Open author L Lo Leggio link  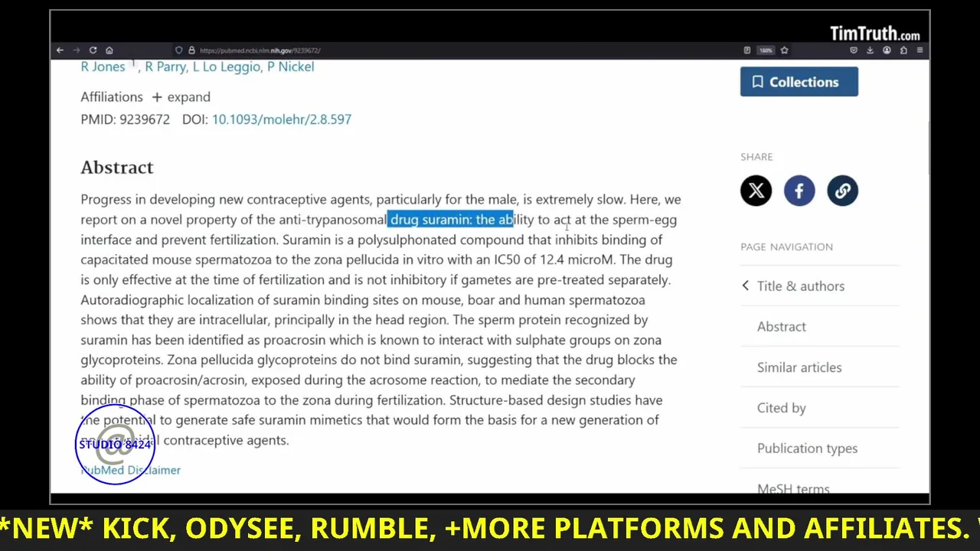click(226, 67)
